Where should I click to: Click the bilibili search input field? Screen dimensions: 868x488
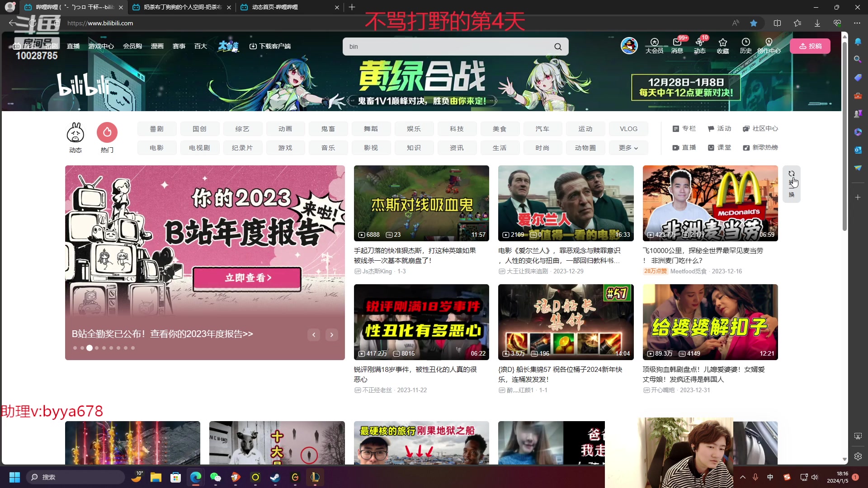(x=448, y=47)
